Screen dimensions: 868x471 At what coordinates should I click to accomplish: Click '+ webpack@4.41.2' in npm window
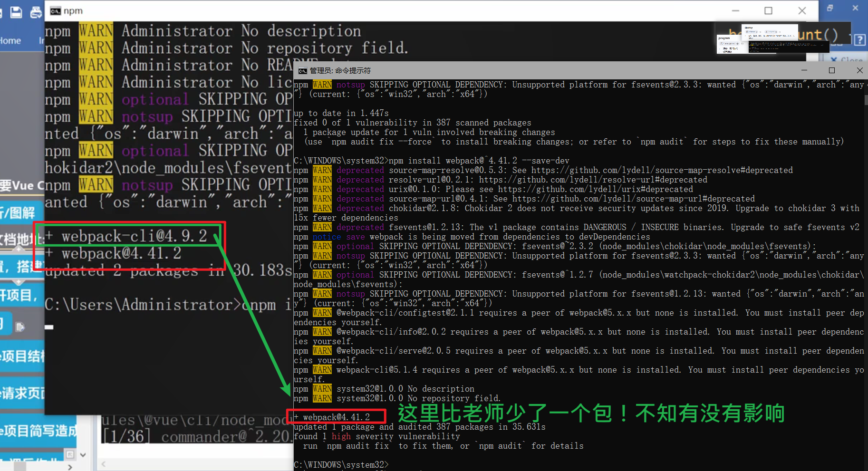(x=113, y=253)
